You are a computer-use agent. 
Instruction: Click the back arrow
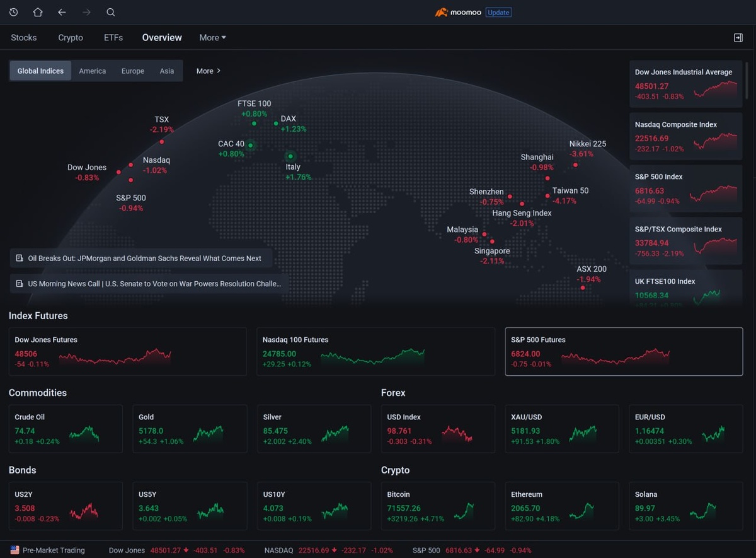click(x=62, y=12)
